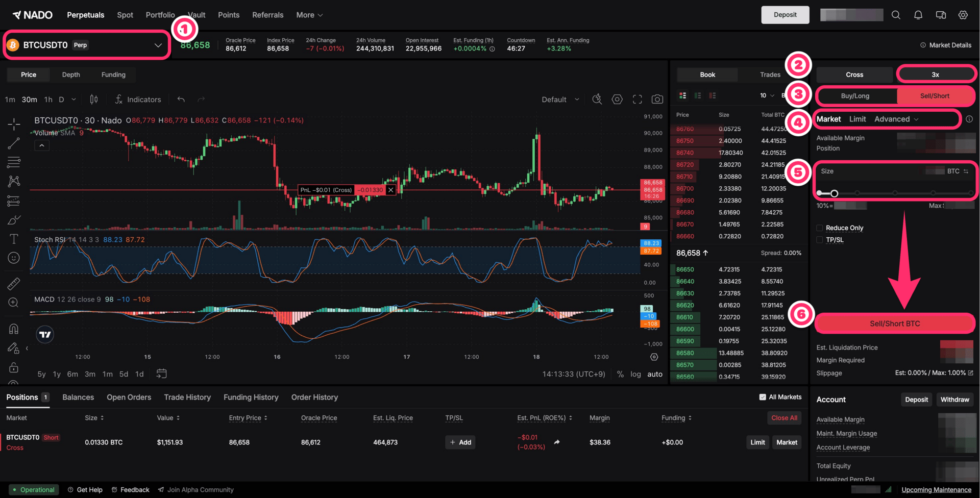Sort positions by Est. PnL (ROE%)
980x498 pixels.
point(545,418)
